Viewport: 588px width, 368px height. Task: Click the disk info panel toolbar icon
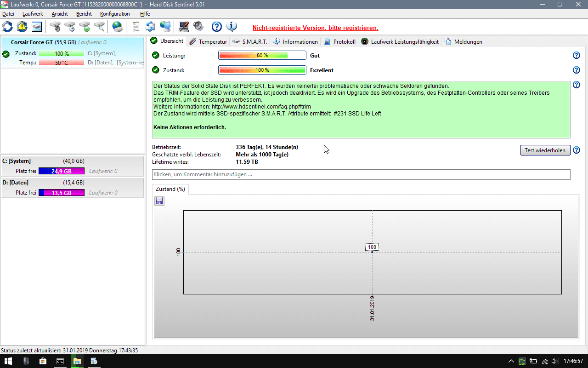coord(37,27)
